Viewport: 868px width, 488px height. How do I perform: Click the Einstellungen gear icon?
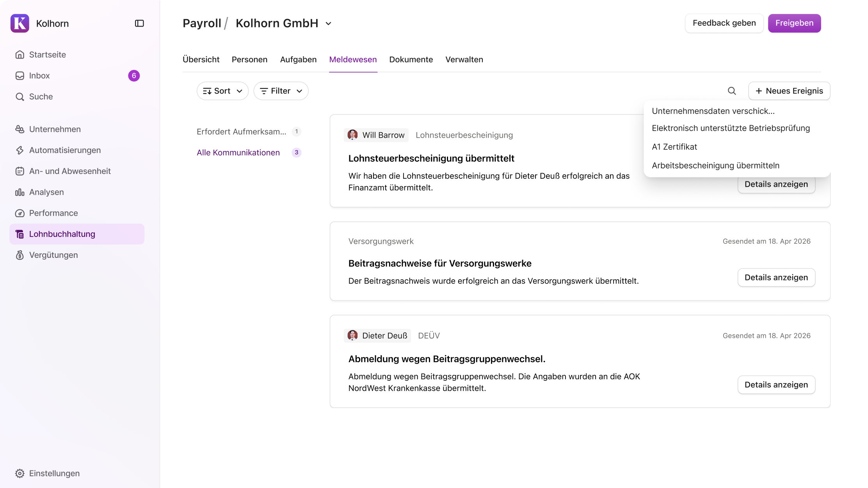[20, 473]
